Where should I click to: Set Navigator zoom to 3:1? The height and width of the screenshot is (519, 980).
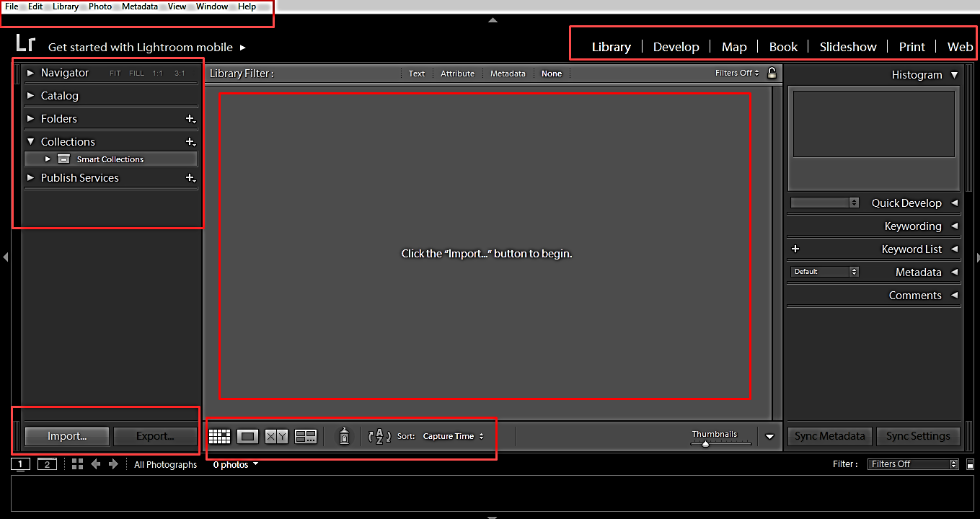point(180,74)
